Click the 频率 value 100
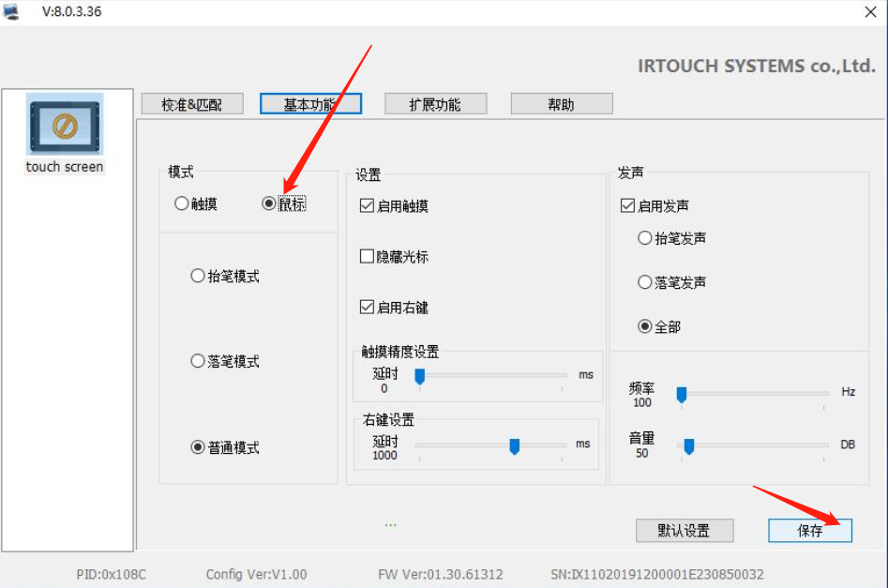The image size is (888, 588). (x=641, y=402)
